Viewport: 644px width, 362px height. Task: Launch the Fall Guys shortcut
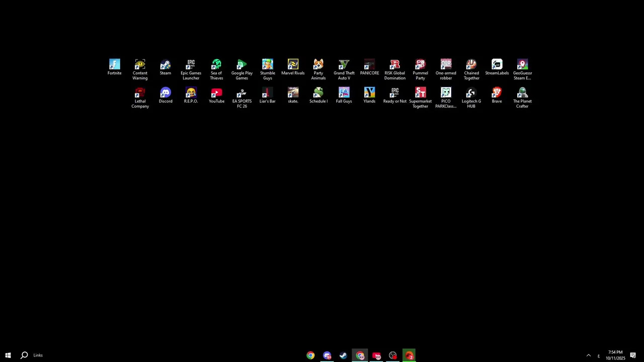click(344, 95)
